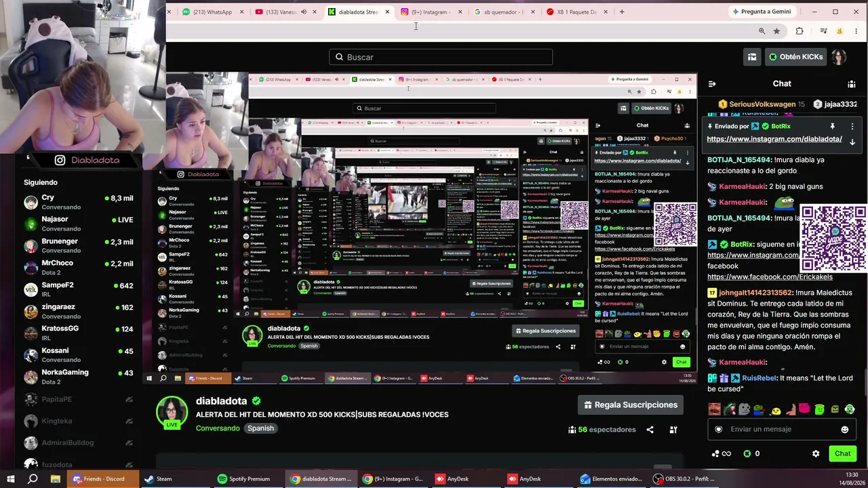Open the KICKs balance icon showing 0
This screenshot has width=868, height=488.
coord(751,453)
